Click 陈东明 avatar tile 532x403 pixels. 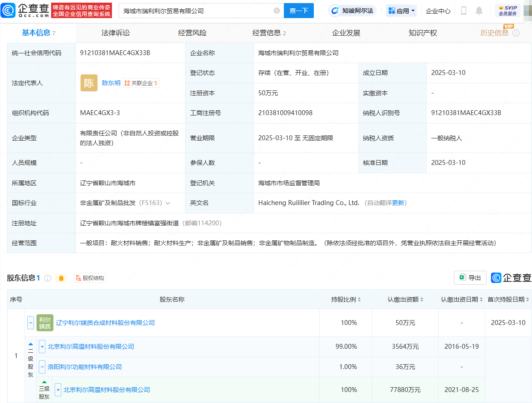[89, 83]
